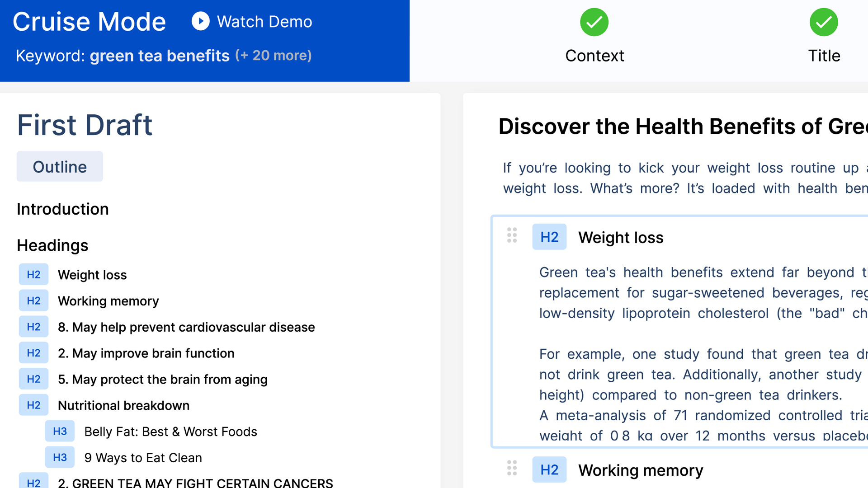Viewport: 868px width, 488px height.
Task: Click H3 tag for 9 Ways to Eat Clean
Action: point(60,457)
